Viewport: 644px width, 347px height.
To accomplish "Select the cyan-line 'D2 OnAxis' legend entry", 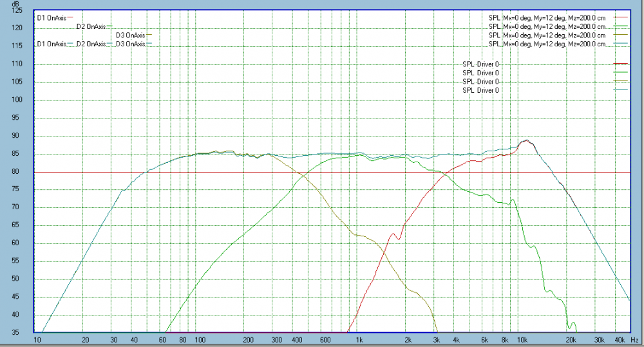I will tap(91, 44).
